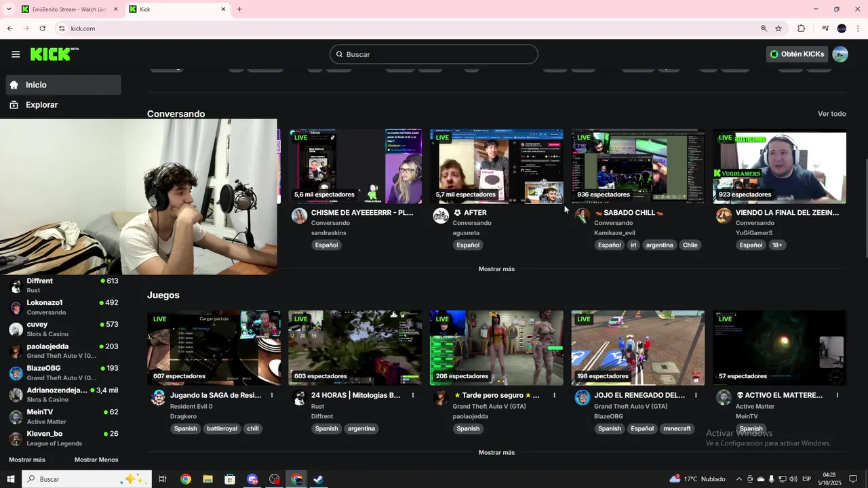This screenshot has height=488, width=868.
Task: Open the Rust stream thumbnail
Action: click(x=355, y=348)
